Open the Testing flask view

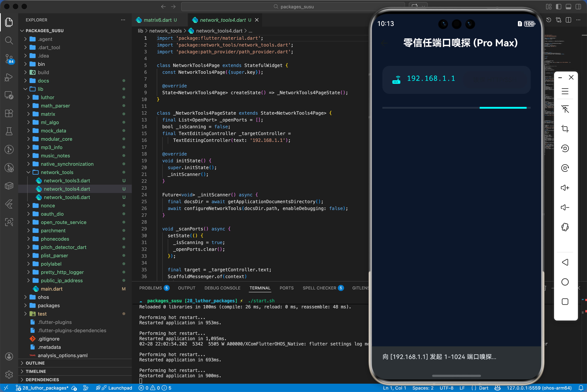9,131
